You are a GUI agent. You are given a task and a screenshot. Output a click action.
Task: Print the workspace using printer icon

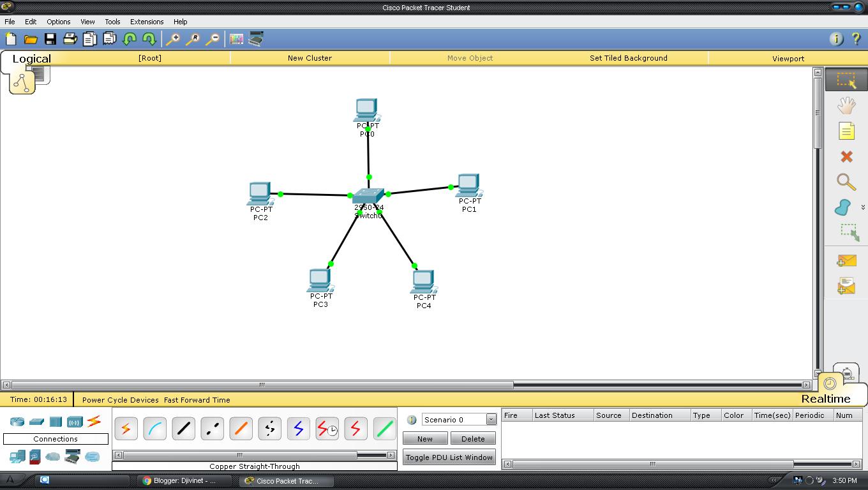[x=70, y=39]
